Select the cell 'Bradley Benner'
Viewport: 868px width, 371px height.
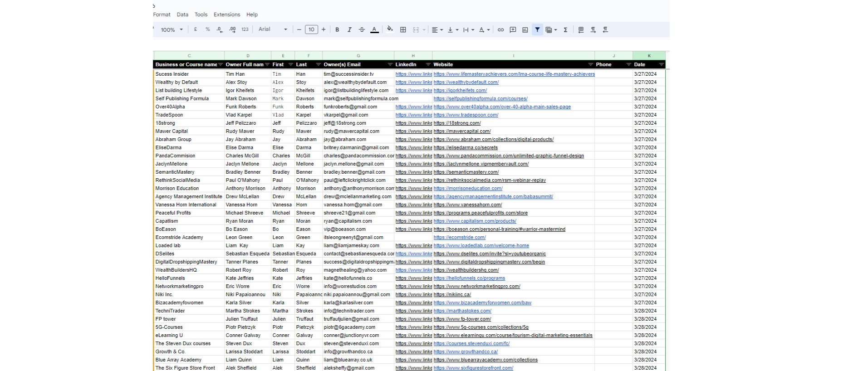pyautogui.click(x=248, y=172)
